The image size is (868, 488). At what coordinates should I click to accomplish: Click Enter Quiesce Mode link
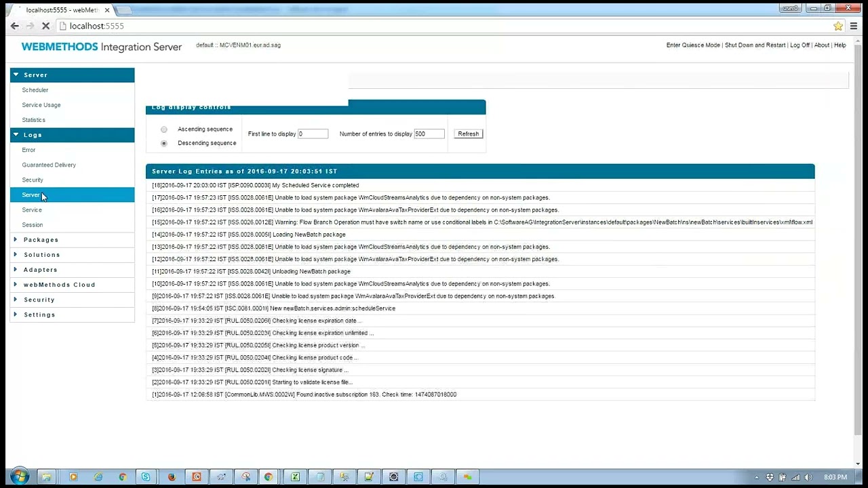click(693, 45)
